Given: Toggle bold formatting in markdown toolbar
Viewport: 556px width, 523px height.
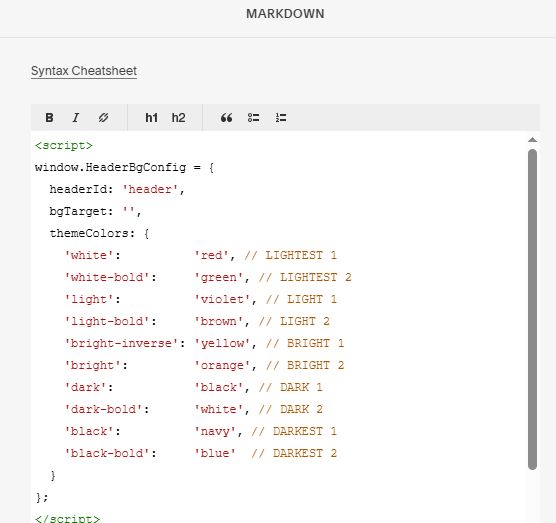Looking at the screenshot, I should click(x=49, y=118).
